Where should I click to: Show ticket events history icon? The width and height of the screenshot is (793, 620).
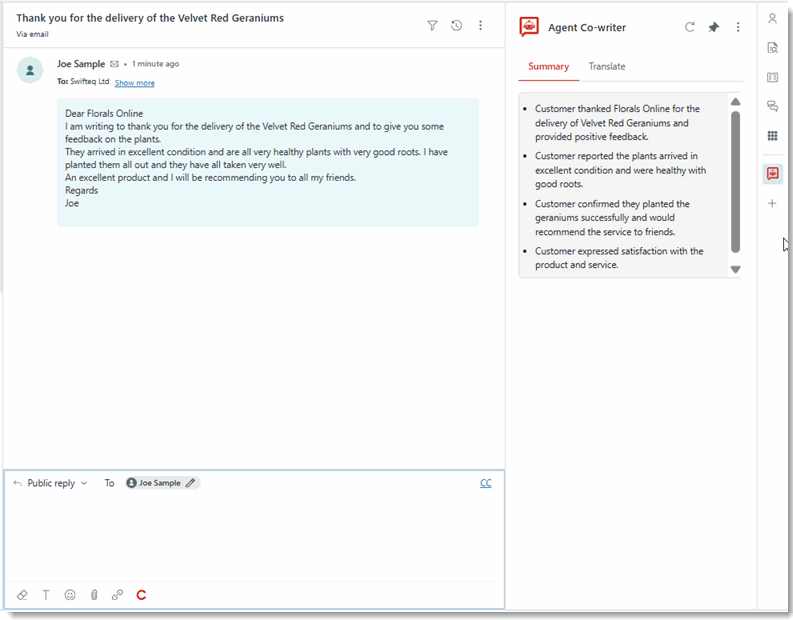(456, 25)
